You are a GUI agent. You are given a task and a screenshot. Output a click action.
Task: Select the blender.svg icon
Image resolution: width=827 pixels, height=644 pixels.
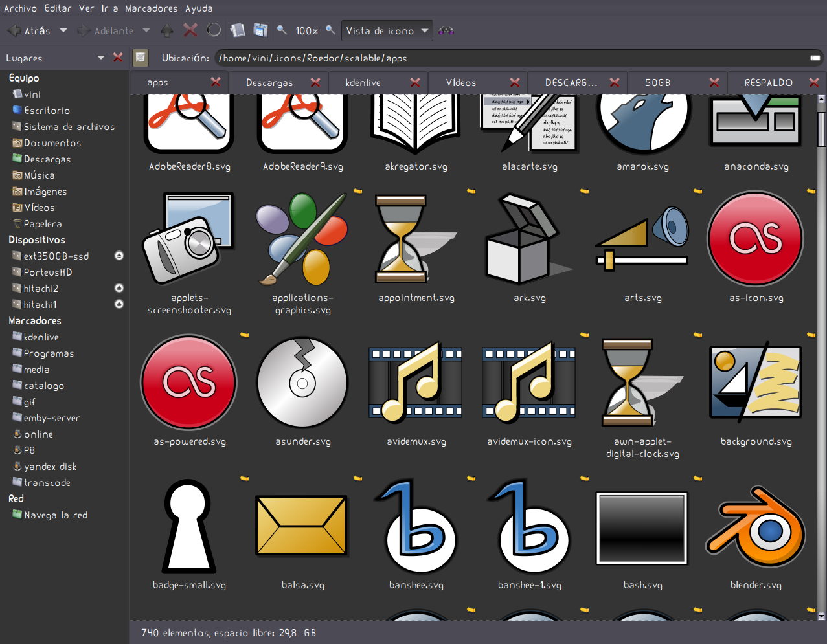click(756, 527)
